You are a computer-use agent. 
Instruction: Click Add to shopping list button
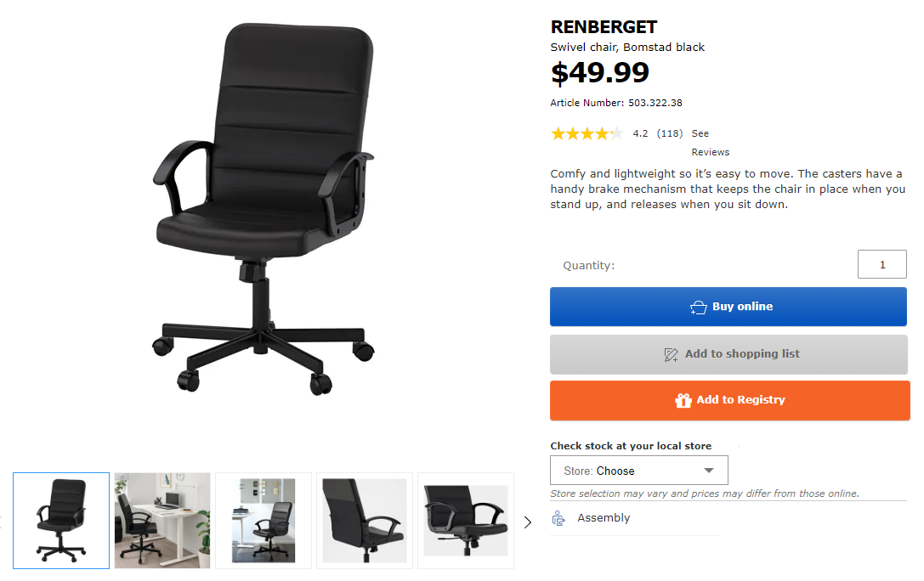(x=728, y=354)
